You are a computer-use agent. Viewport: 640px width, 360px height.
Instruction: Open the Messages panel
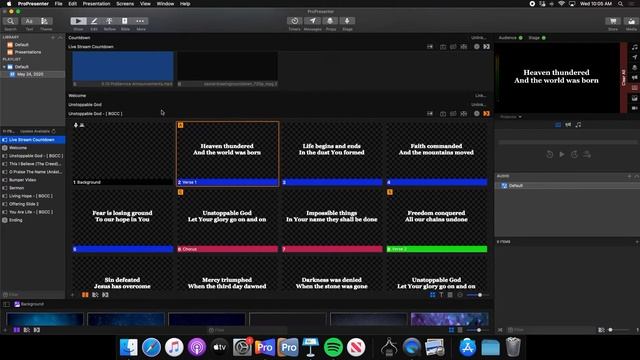coord(312,21)
